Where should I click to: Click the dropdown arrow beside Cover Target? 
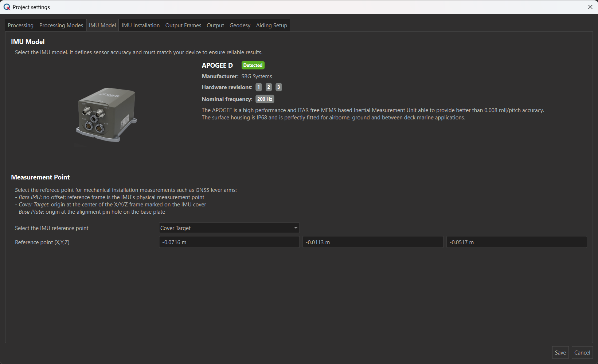pyautogui.click(x=296, y=228)
